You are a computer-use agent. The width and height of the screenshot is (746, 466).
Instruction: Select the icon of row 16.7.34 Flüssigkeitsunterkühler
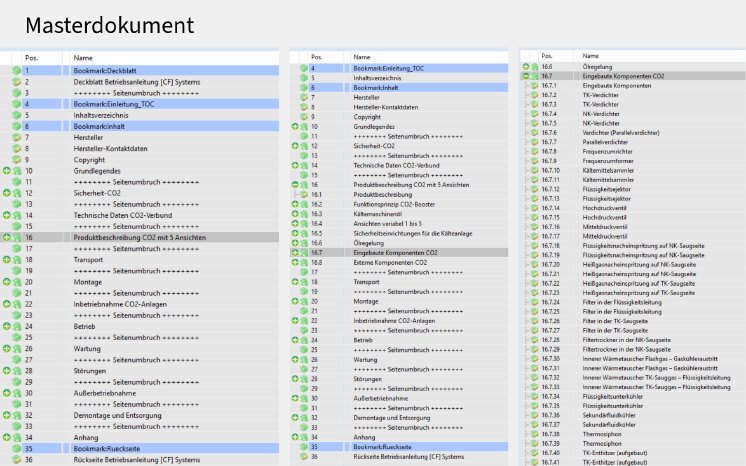point(534,397)
